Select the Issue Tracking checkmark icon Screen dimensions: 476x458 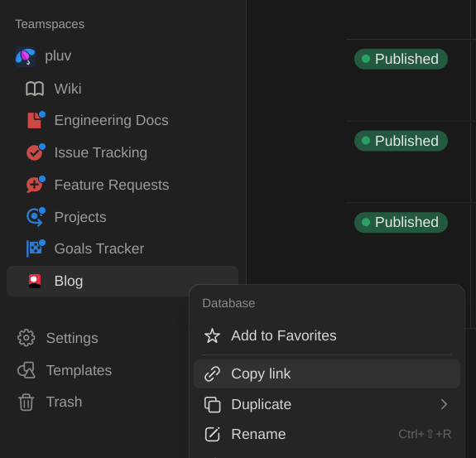pos(36,152)
